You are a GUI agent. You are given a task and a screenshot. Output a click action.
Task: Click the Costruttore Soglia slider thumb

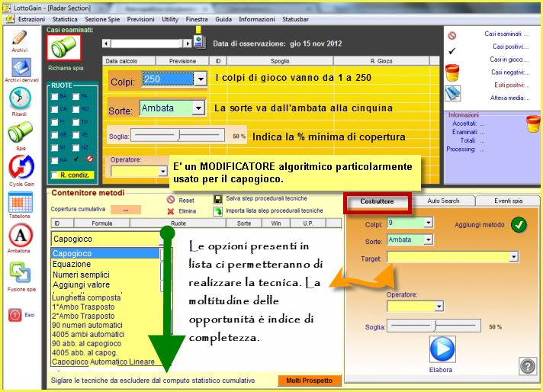pos(435,326)
